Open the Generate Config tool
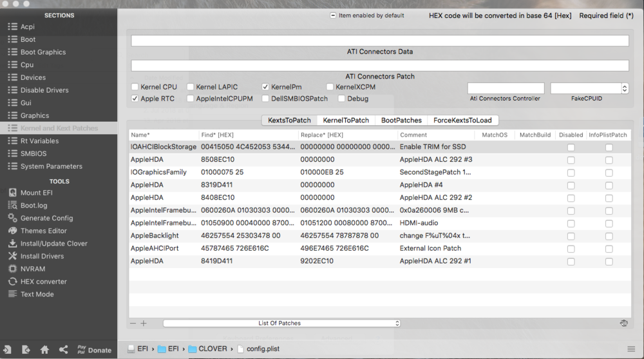This screenshot has height=359, width=644. 46,218
